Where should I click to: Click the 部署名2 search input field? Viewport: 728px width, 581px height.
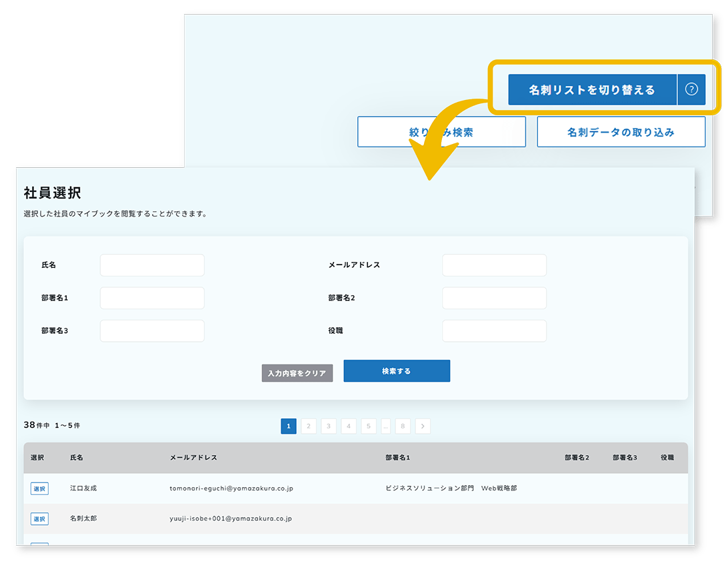coord(494,298)
